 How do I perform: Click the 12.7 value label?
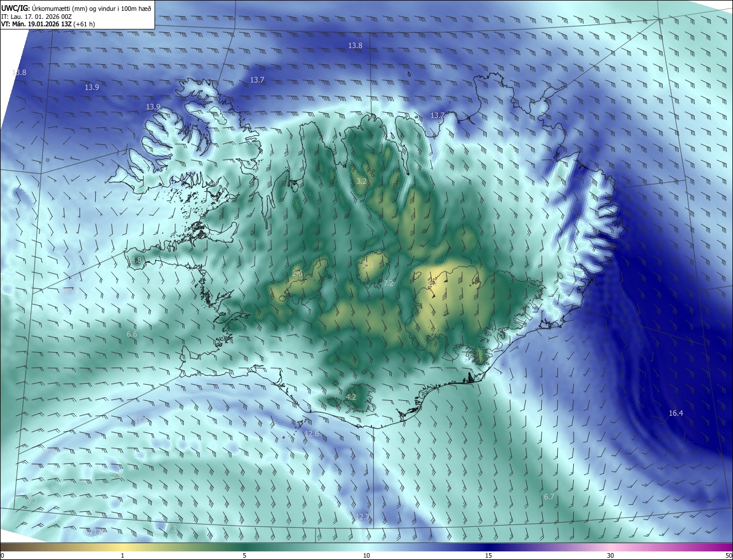(x=362, y=516)
